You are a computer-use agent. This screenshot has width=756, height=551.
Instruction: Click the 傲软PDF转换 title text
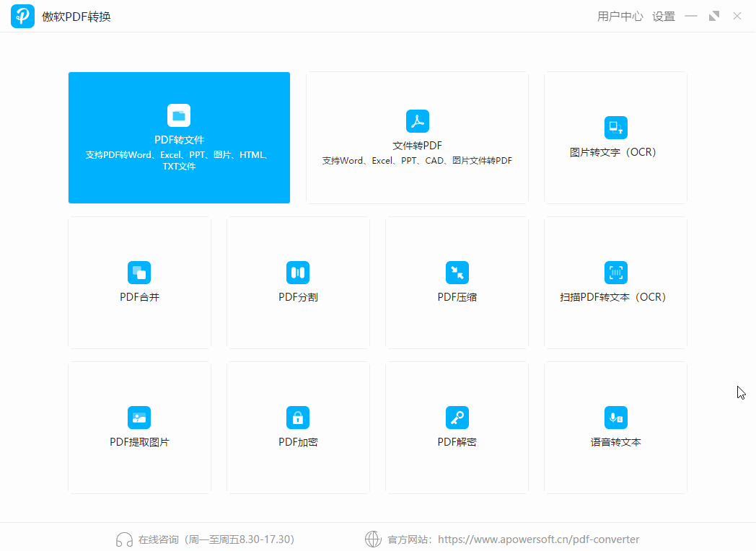pos(76,17)
